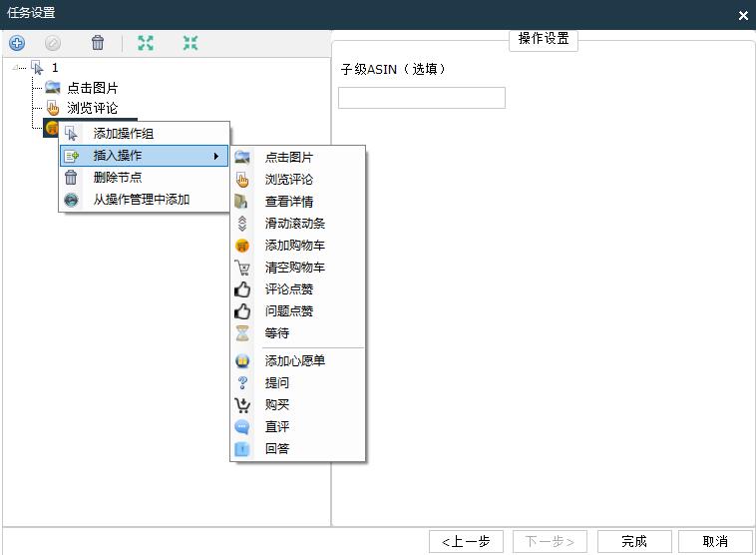Close the 任务设置 dialog

point(743,15)
